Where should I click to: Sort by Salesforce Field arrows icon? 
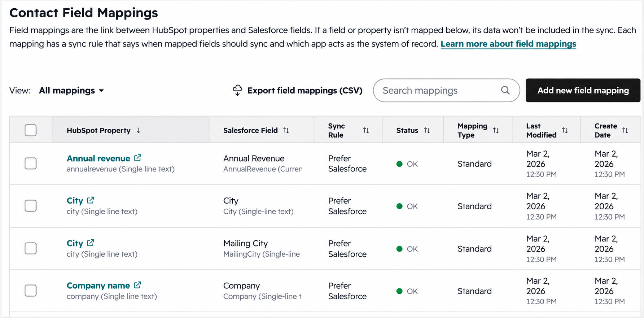point(286,130)
